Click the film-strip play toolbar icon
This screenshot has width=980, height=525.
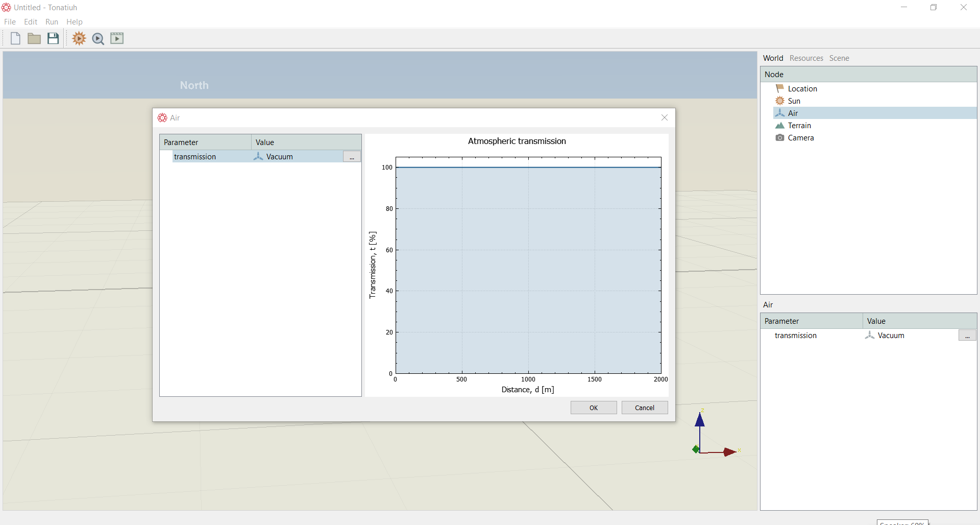point(117,38)
